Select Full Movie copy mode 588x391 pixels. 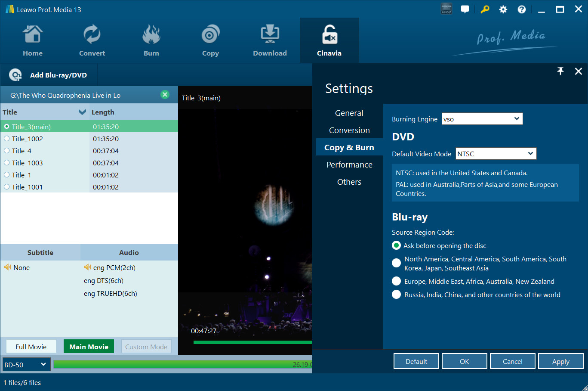[x=31, y=347]
